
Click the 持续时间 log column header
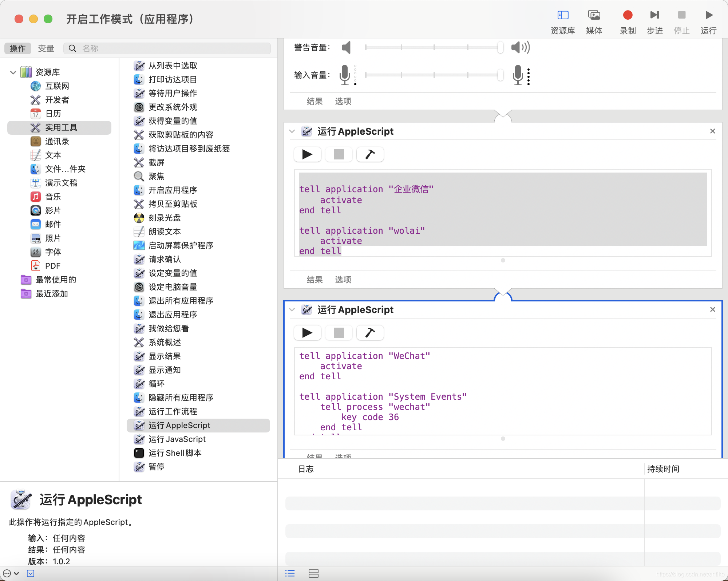663,469
